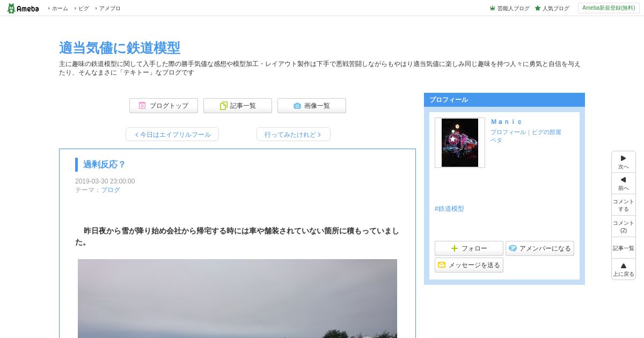Click the フォロー button
This screenshot has width=644, height=338.
point(469,248)
